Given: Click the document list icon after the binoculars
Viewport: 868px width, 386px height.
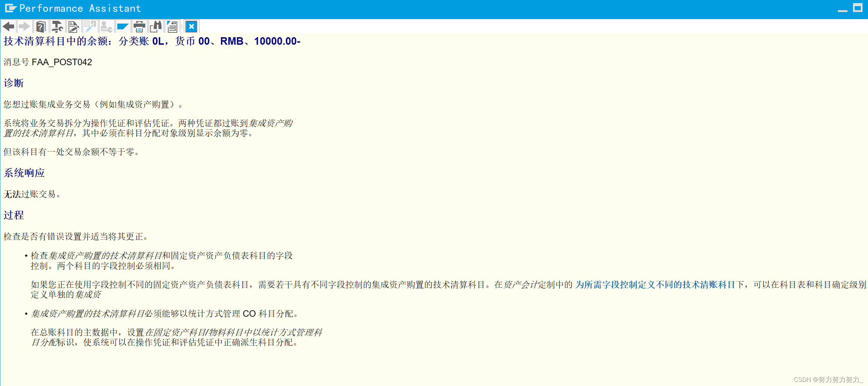Looking at the screenshot, I should pyautogui.click(x=172, y=26).
